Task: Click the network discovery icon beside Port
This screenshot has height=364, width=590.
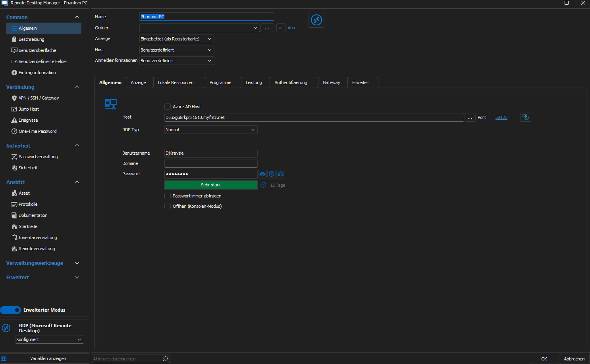Action: (526, 117)
